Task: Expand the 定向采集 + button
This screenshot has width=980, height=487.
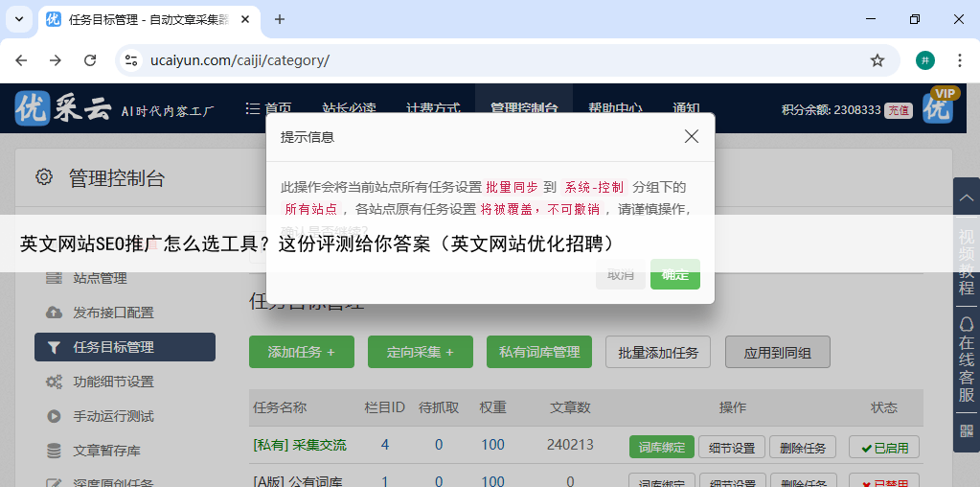Action: click(x=421, y=352)
